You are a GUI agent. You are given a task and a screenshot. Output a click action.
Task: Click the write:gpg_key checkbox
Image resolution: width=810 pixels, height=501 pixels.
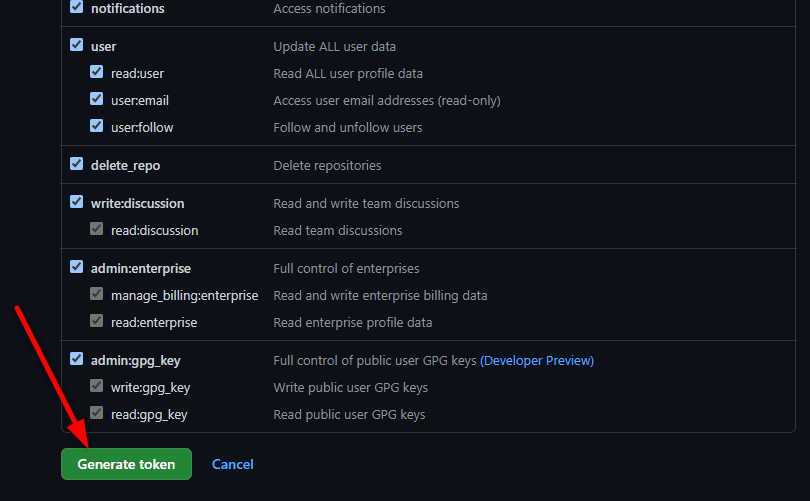[x=97, y=386]
